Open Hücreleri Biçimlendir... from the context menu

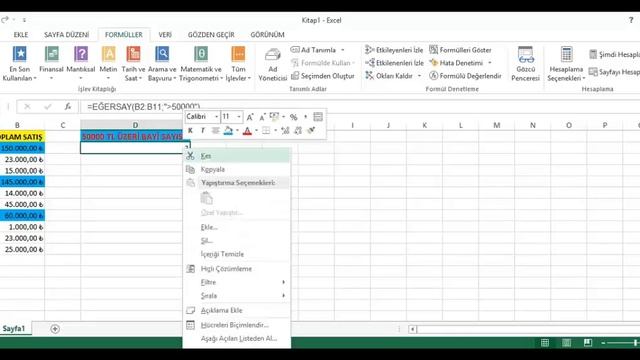(237, 325)
